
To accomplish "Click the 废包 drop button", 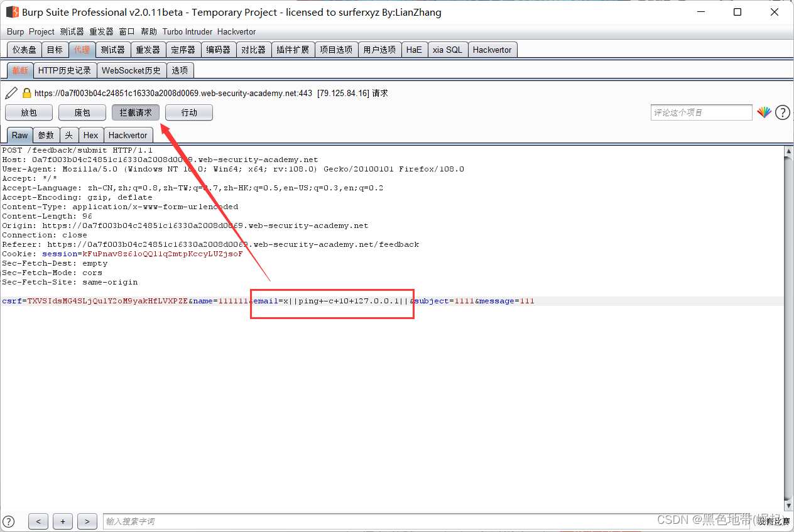I will [82, 112].
